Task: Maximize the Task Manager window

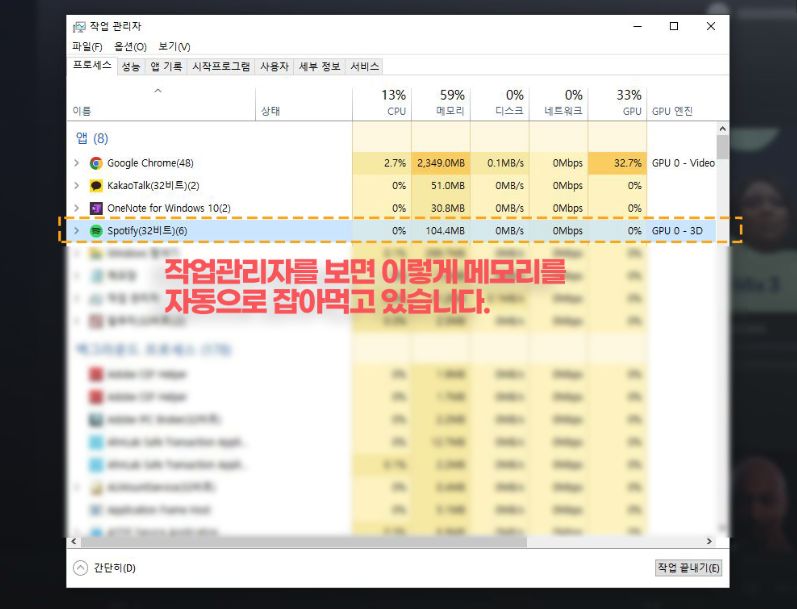Action: tap(674, 26)
